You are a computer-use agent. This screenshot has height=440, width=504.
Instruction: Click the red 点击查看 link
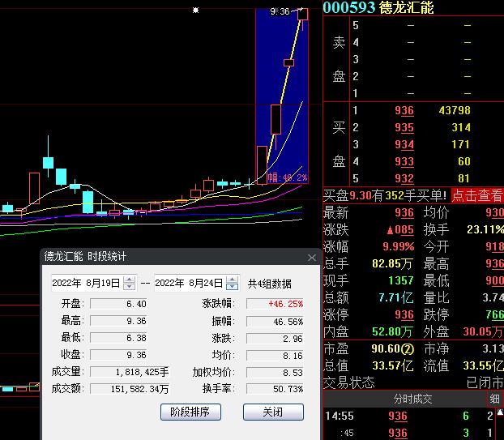[477, 195]
